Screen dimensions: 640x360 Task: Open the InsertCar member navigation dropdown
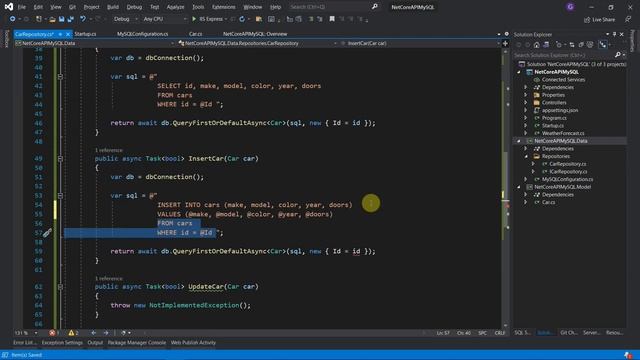tap(419, 43)
